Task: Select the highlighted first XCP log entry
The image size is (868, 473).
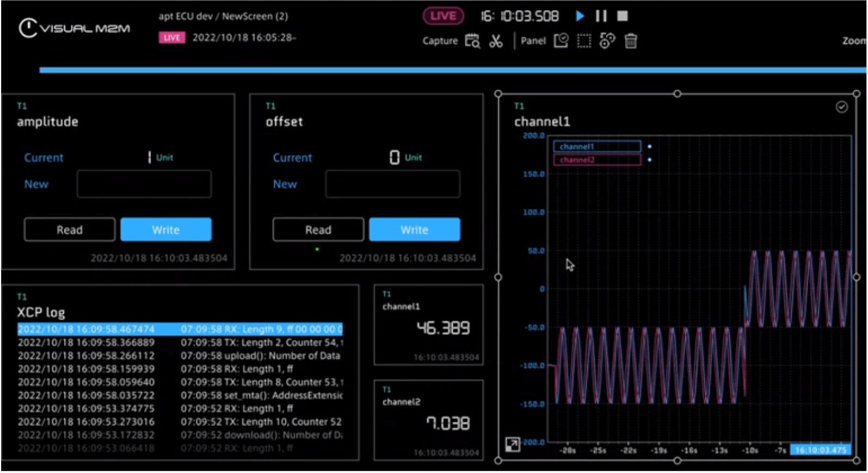Action: pyautogui.click(x=180, y=329)
